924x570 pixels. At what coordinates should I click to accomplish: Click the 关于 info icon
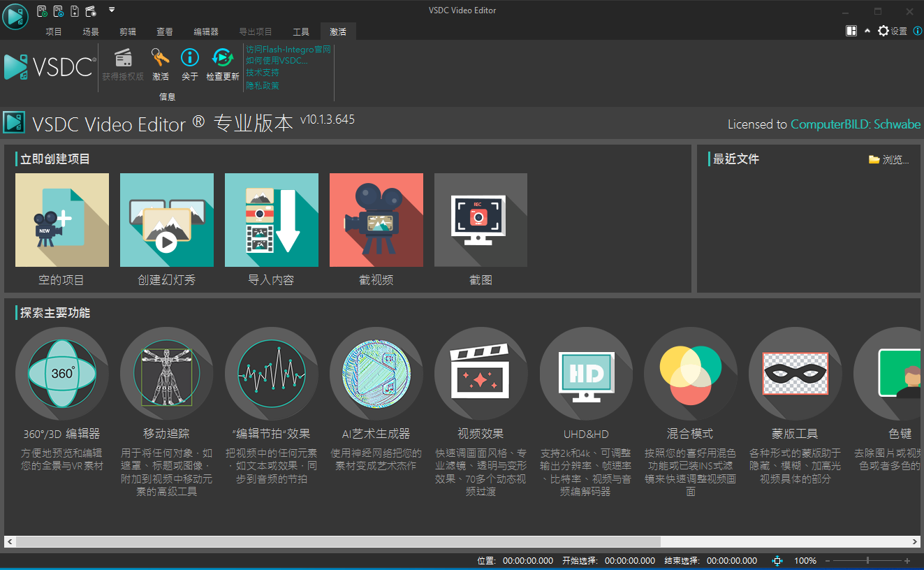(x=190, y=57)
